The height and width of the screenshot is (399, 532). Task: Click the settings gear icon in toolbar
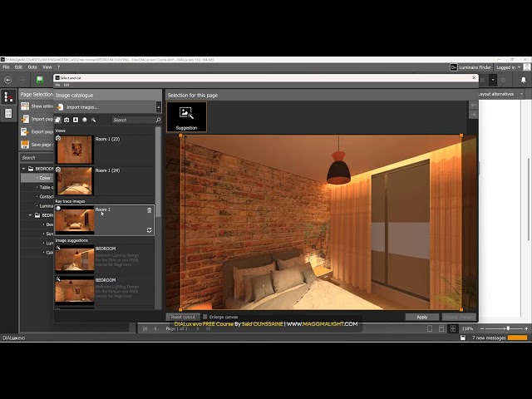[x=504, y=80]
